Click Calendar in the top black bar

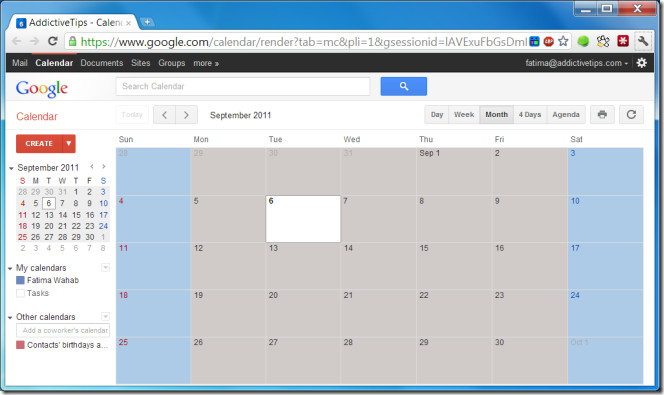point(54,63)
